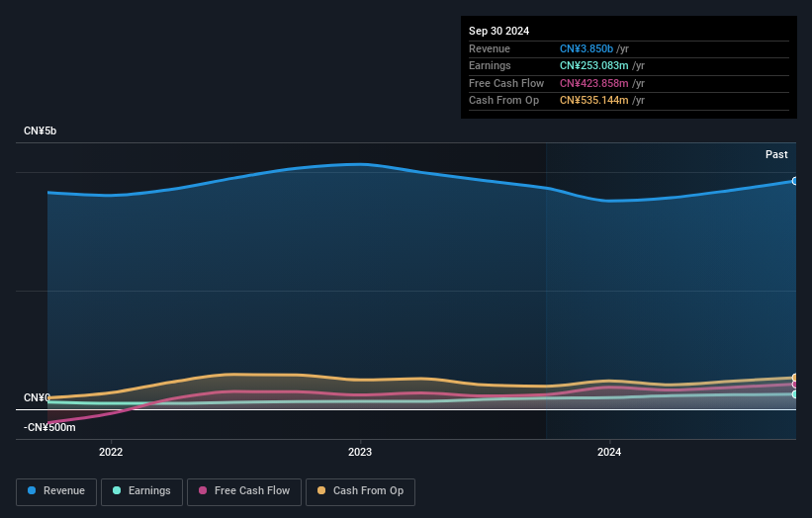Click the CN¥3.850b revenue value
Screen dimensions: 812x518
pyautogui.click(x=586, y=48)
